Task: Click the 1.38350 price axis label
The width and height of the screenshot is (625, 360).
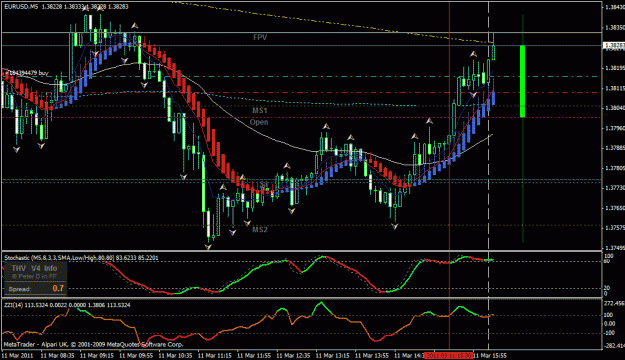Action: pos(614,28)
